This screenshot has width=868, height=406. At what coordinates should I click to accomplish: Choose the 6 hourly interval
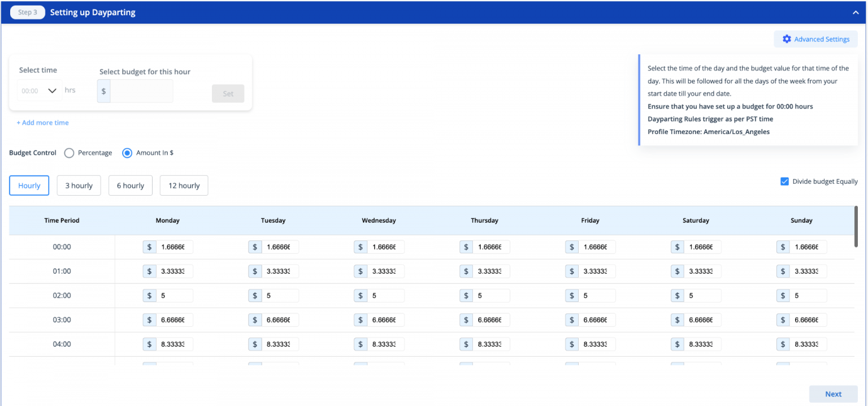(131, 185)
